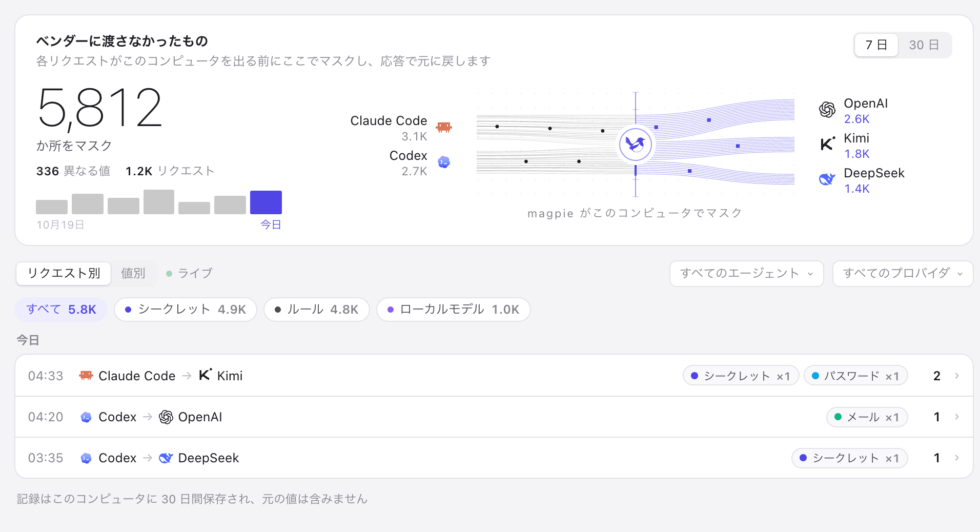Image resolution: width=980 pixels, height=532 pixels.
Task: Click the DeepSeek 1.4K count
Action: [857, 189]
